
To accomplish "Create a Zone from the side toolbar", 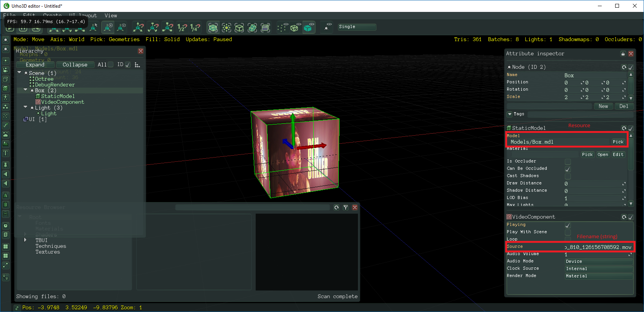I will [x=5, y=79].
